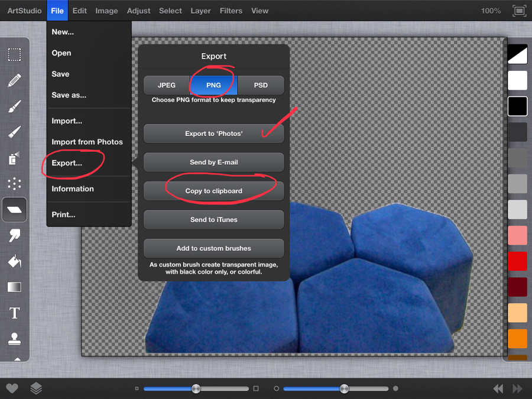Choose New... from the File menu
Image resolution: width=532 pixels, height=399 pixels.
pyautogui.click(x=89, y=32)
